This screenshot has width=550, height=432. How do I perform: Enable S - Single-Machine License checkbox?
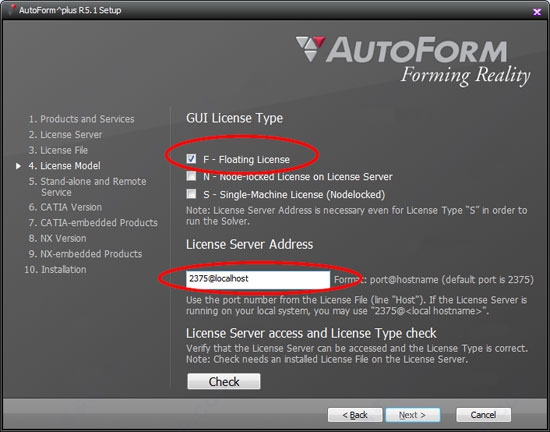tap(191, 194)
